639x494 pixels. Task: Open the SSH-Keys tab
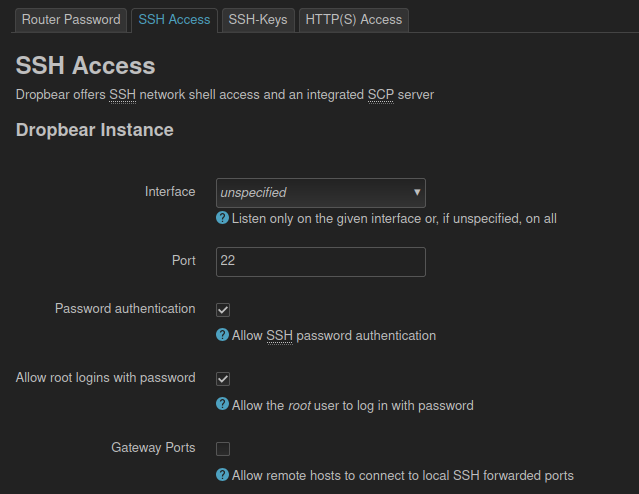pyautogui.click(x=258, y=20)
